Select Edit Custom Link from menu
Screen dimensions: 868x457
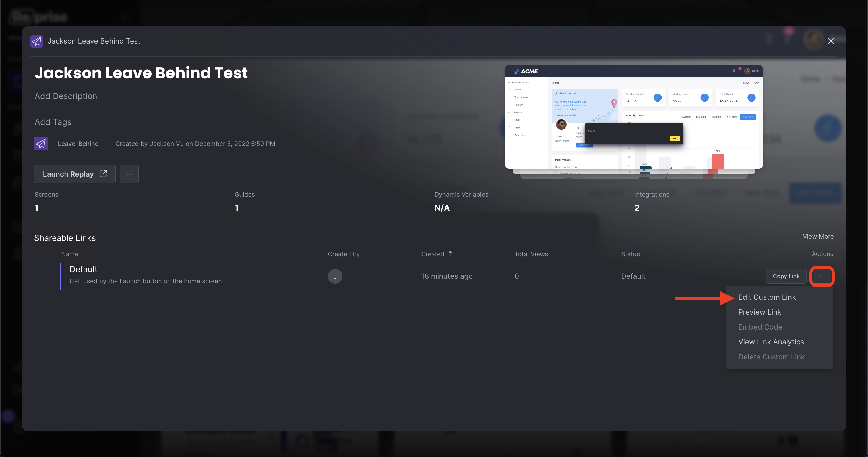767,297
